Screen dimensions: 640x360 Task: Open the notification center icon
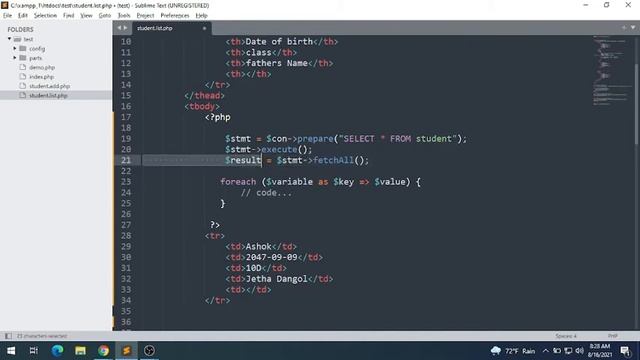point(625,351)
